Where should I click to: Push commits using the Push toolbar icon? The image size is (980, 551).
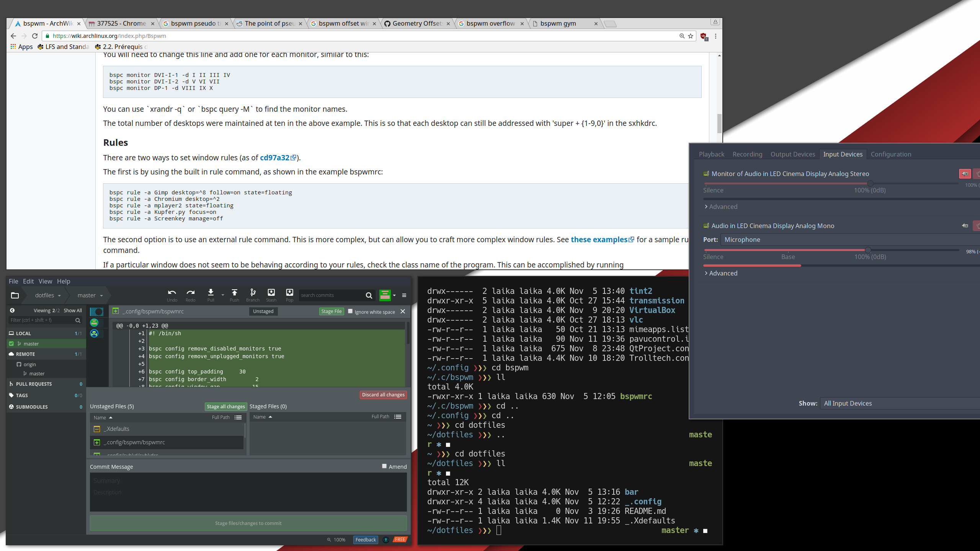click(x=234, y=293)
